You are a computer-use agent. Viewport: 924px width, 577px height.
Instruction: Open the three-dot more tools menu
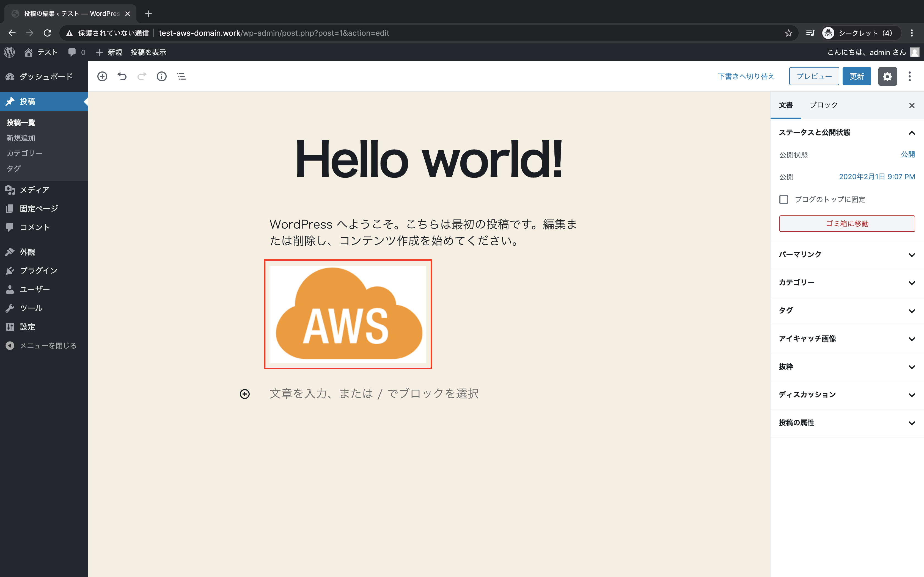pyautogui.click(x=909, y=76)
